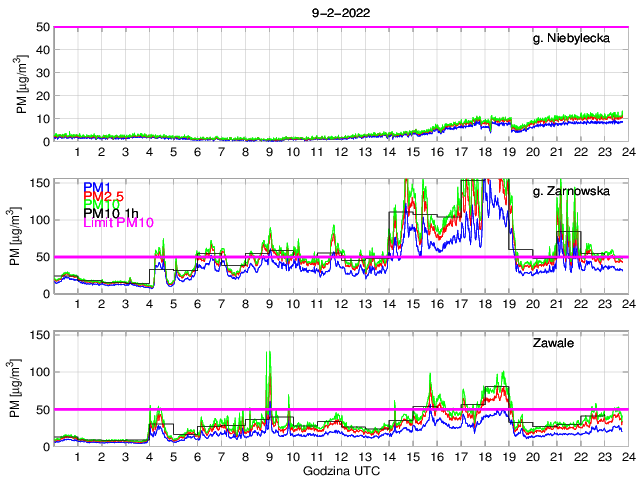640x480 pixels.
Task: Click the blue PM1 legend entry
Action: [96, 188]
